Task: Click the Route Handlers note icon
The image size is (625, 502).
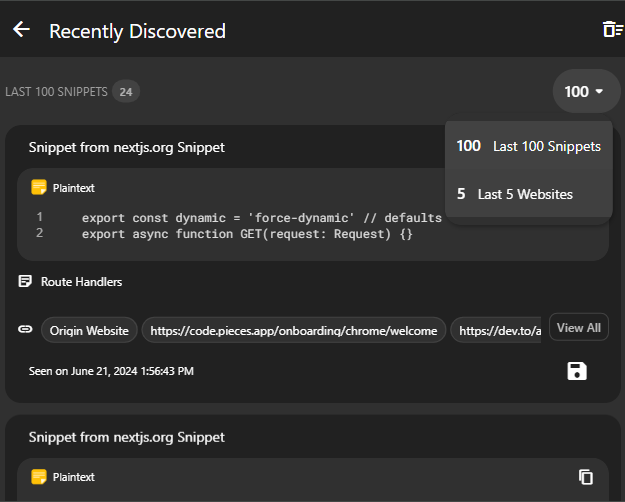Action: 25,282
